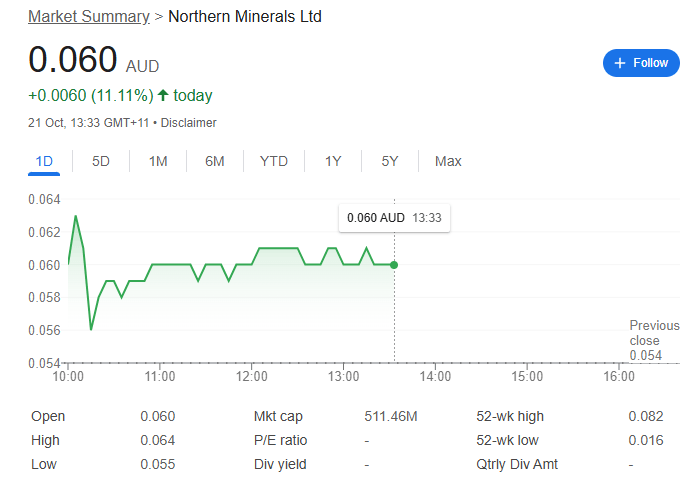Select the Max time range
Image resolution: width=698 pixels, height=495 pixels.
tap(448, 161)
